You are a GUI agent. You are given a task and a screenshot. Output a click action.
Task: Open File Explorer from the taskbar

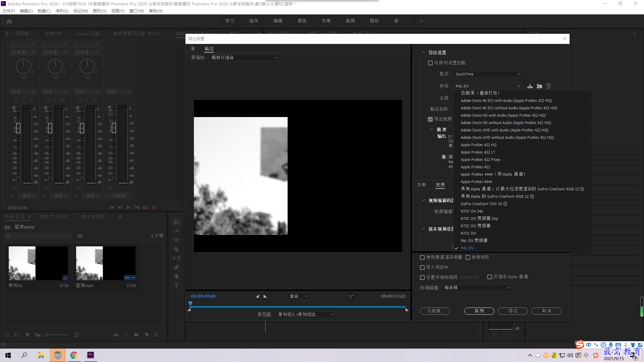click(41, 355)
